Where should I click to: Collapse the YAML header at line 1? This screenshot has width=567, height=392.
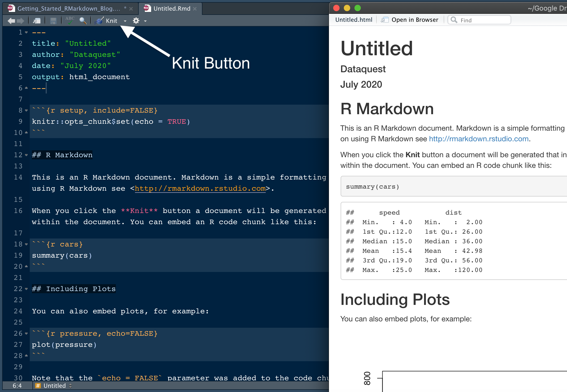click(26, 32)
